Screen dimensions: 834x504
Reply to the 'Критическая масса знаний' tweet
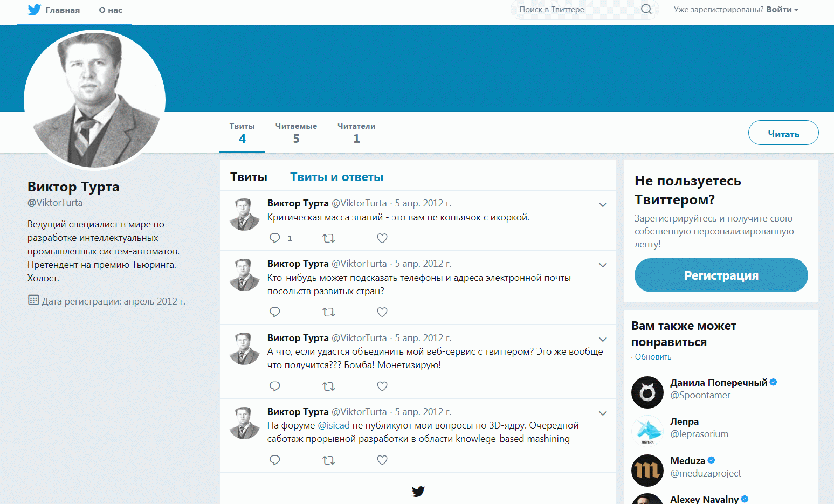(275, 238)
